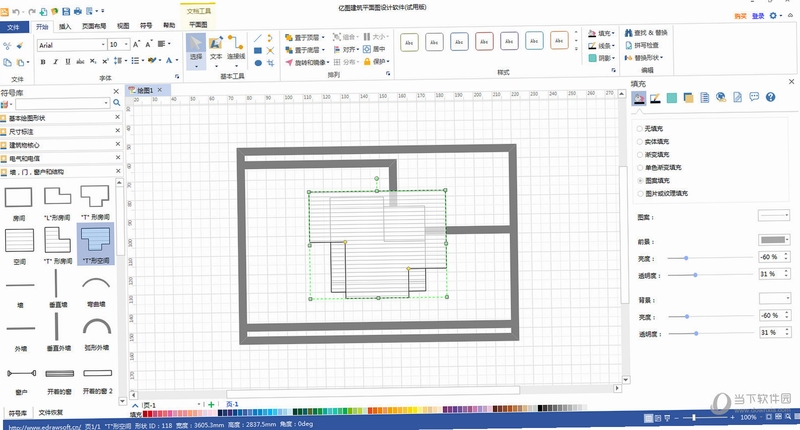Open the hyperlink globe tab in fill panel
The height and width of the screenshot is (430, 800).
point(721,97)
